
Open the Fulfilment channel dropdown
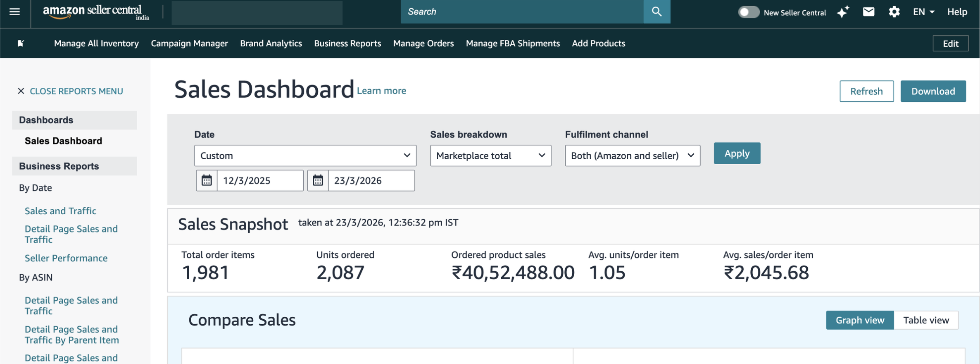[632, 156]
